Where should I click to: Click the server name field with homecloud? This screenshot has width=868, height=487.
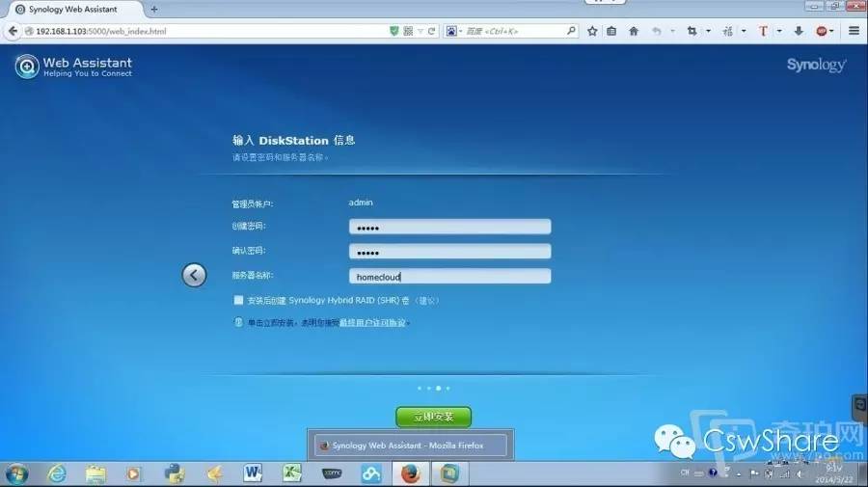450,276
